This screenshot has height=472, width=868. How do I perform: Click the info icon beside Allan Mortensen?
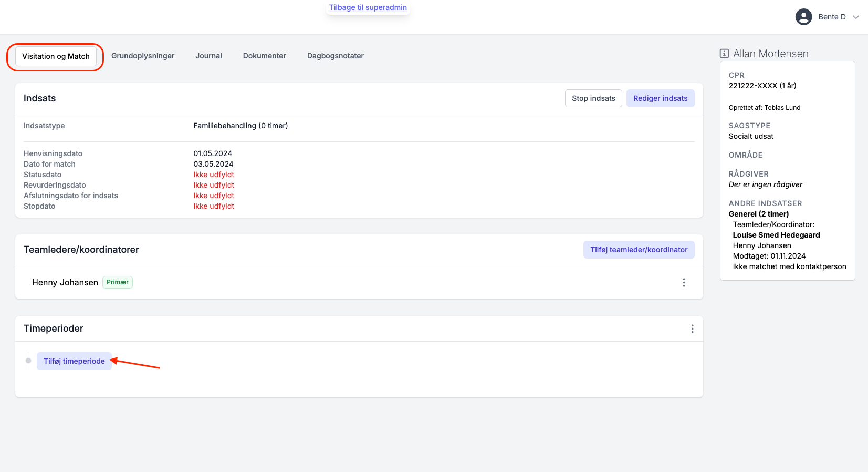[x=724, y=54]
